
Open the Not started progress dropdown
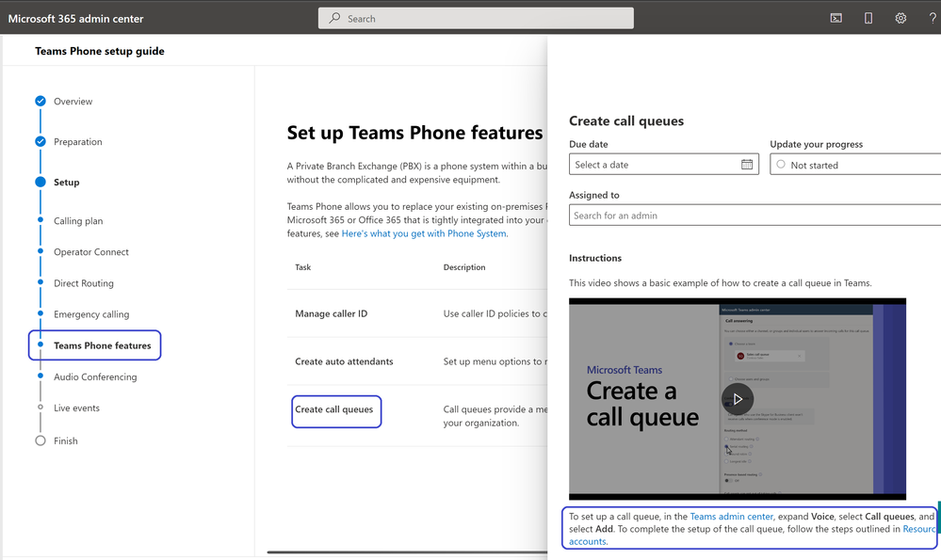(x=855, y=165)
